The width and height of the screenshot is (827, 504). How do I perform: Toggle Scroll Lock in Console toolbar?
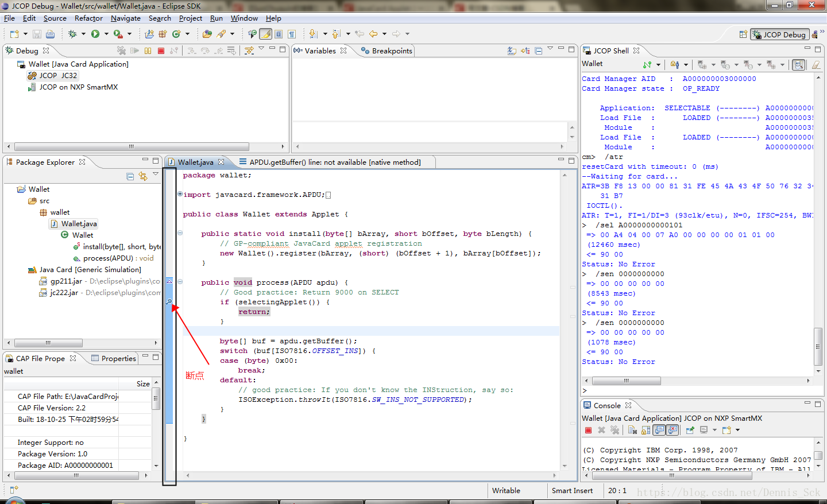646,430
